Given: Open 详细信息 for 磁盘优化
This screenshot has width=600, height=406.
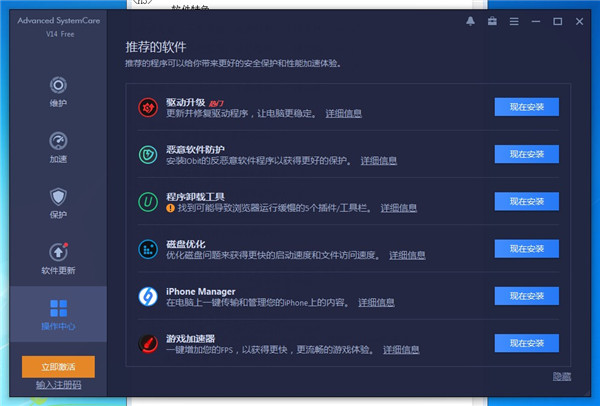Looking at the screenshot, I should (407, 255).
